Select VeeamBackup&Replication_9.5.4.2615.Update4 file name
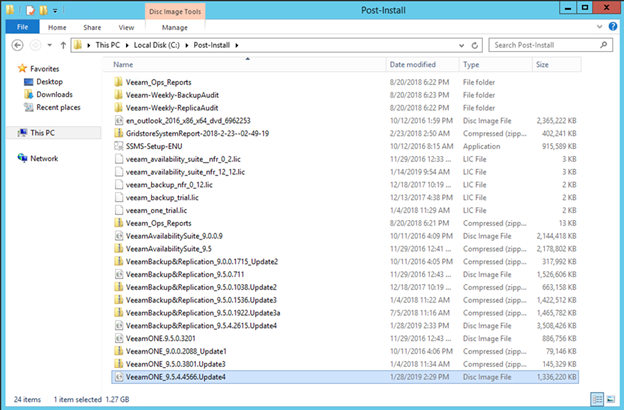This screenshot has width=624, height=410. coord(201,326)
